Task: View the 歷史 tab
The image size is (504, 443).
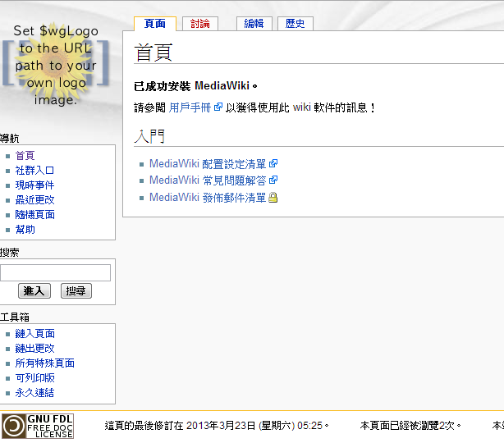Action: [x=295, y=24]
